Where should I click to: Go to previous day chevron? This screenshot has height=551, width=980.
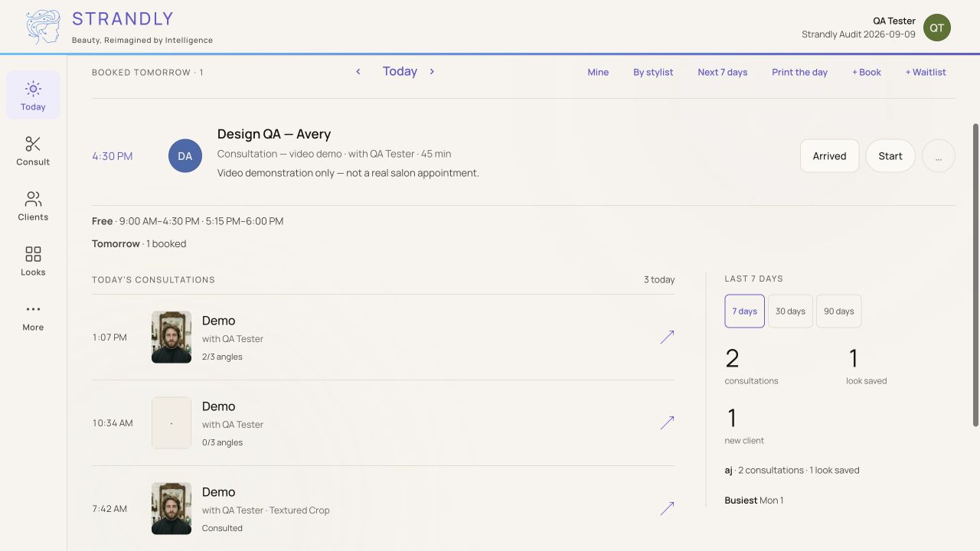pos(358,72)
